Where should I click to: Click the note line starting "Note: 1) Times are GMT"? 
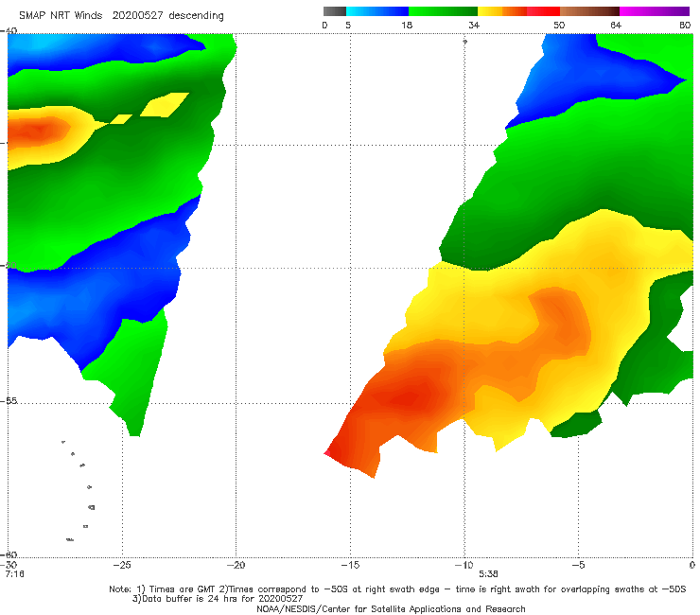(397, 589)
